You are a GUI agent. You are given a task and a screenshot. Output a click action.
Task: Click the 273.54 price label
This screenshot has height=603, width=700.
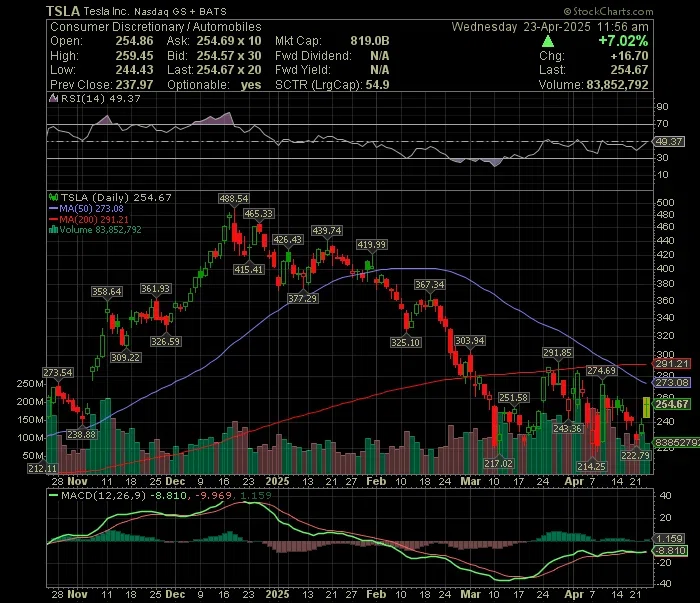58,372
